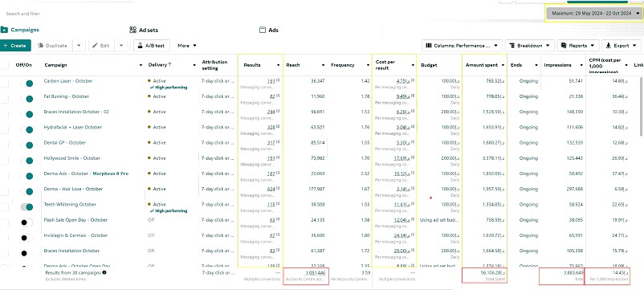This screenshot has height=290, width=644.
Task: Open the Reports dropdown
Action: pyautogui.click(x=578, y=46)
